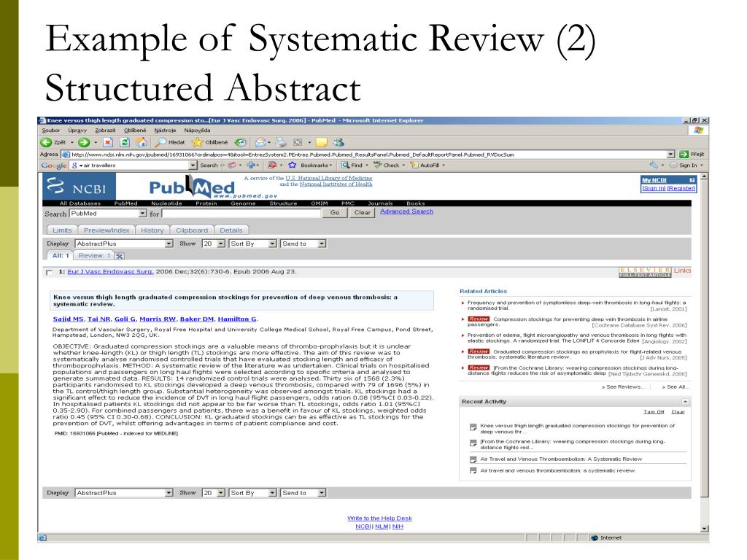The height and width of the screenshot is (560, 747).
Task: Open Search (Hledat) magnifier icon
Action: pos(161,142)
